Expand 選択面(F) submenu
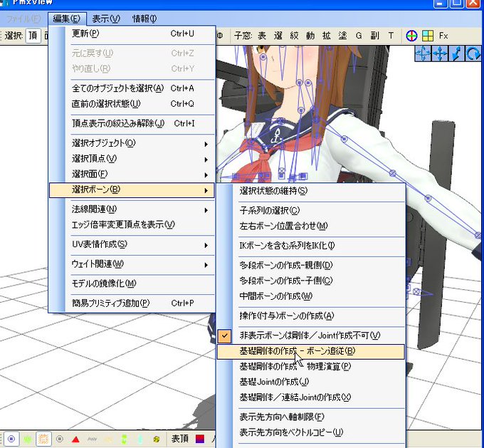Screen dimensions: 484x448 pyautogui.click(x=132, y=174)
